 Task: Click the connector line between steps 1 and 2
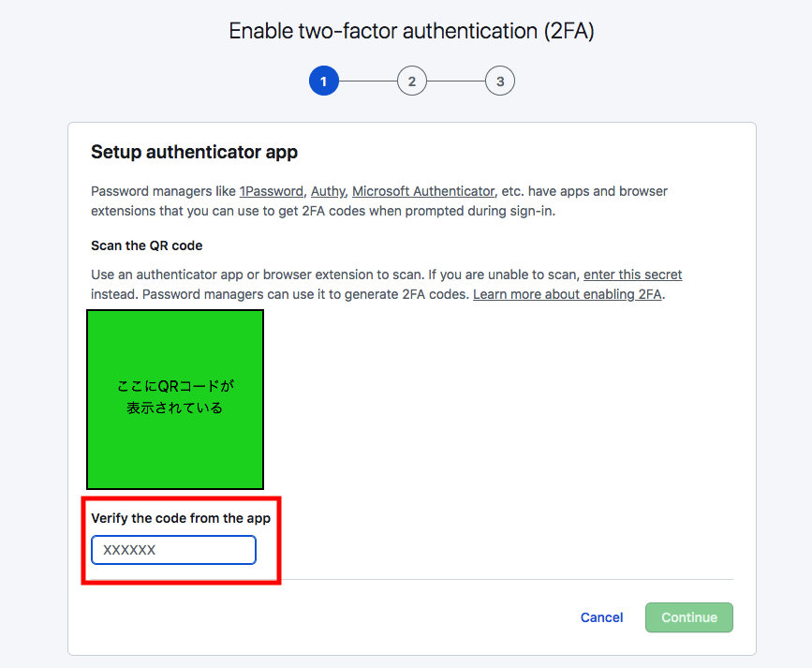click(x=367, y=81)
